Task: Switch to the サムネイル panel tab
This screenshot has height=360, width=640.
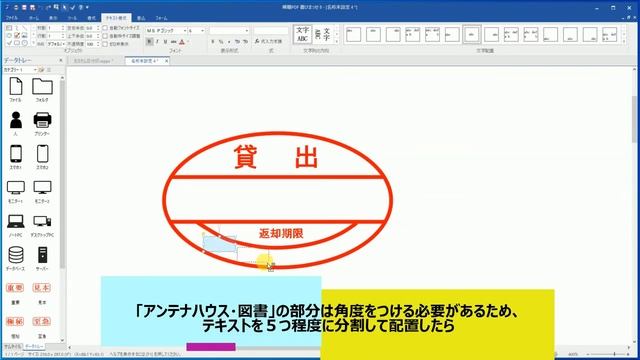Action: (x=12, y=346)
